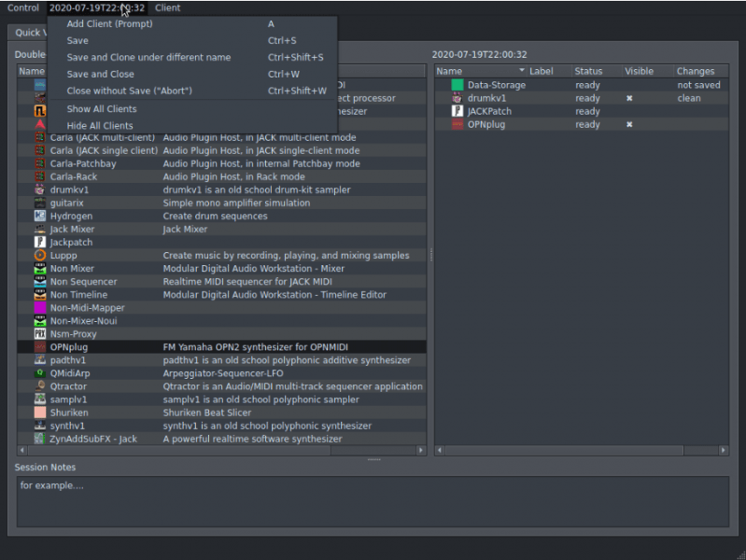Click the Non Sequencer icon
Viewport: 746px width, 560px height.
pos(40,282)
